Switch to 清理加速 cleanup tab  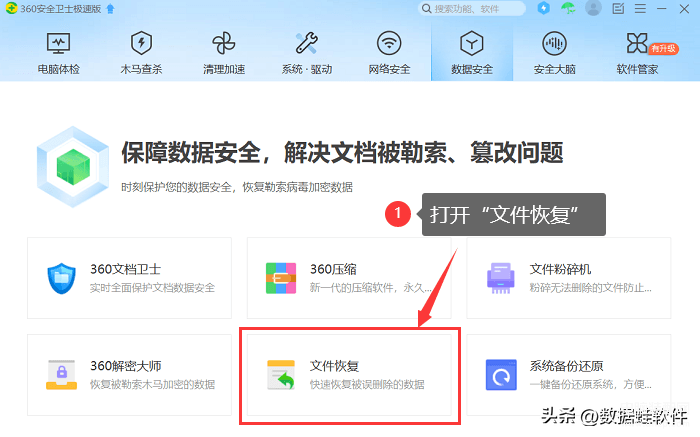[224, 53]
